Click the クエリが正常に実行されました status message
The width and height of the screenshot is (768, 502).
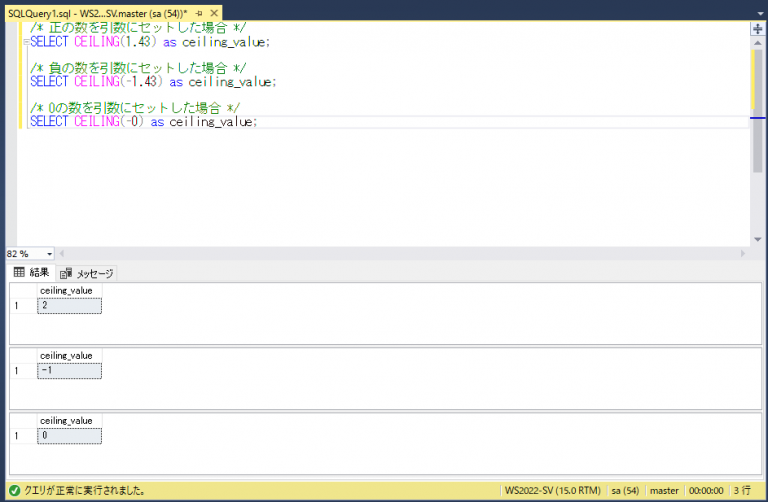(84, 490)
